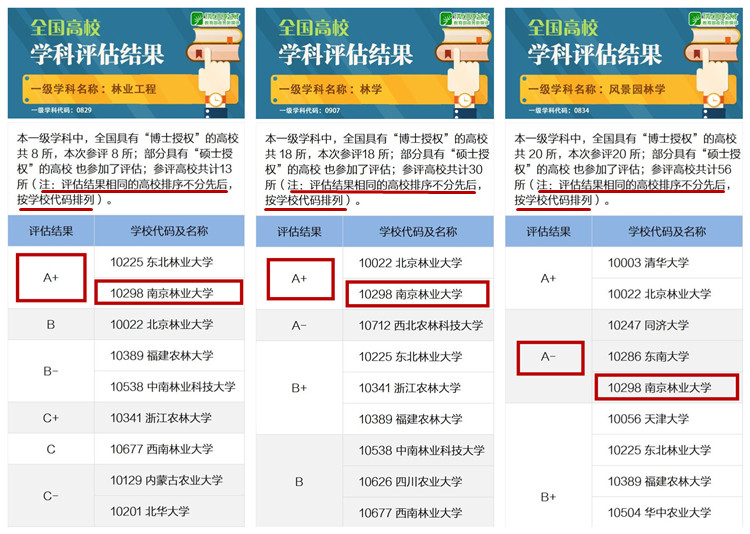Click 学校代码及名称 header in the 风景园林学 table
The height and width of the screenshot is (534, 750).
click(667, 232)
